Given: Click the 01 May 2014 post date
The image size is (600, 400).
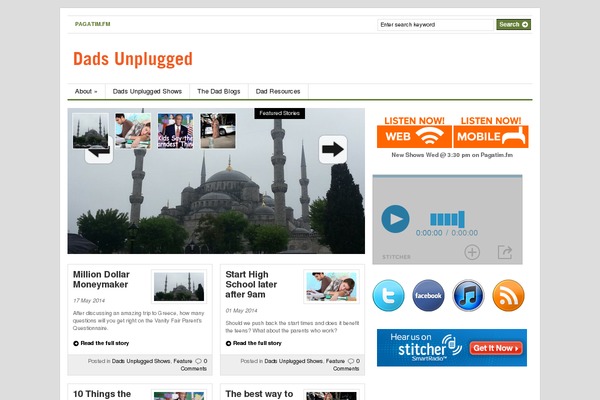Looking at the screenshot, I should pyautogui.click(x=241, y=310).
